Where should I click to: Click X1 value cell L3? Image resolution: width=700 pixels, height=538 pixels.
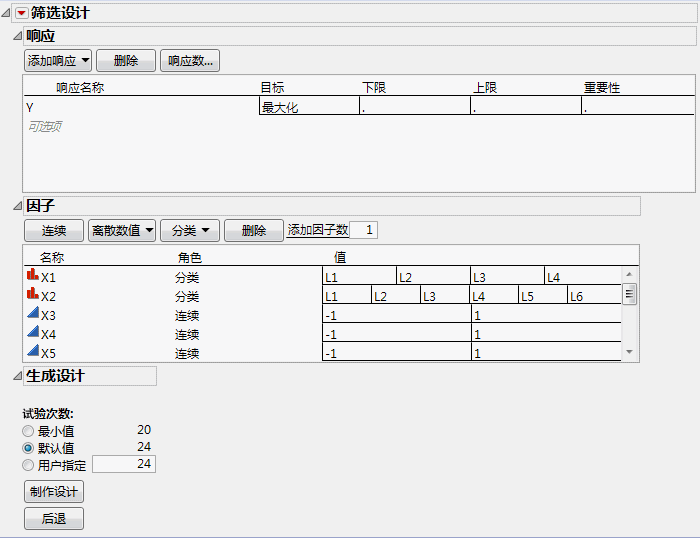507,276
